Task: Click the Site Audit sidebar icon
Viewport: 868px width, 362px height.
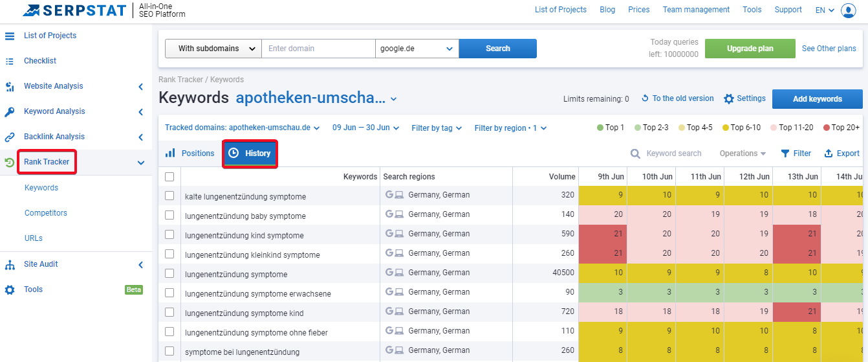Action: 10,264
